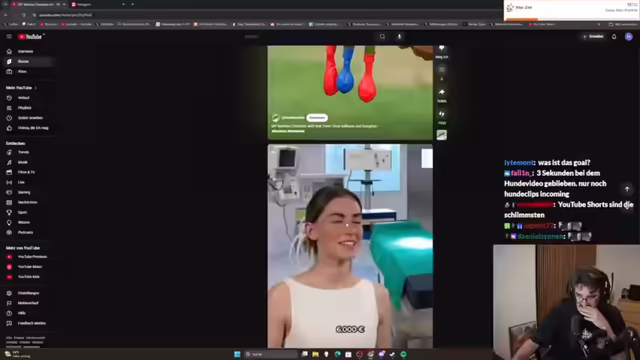This screenshot has height=360, width=640.
Task: Open Hilfe in the sidebar
Action: 27,313
